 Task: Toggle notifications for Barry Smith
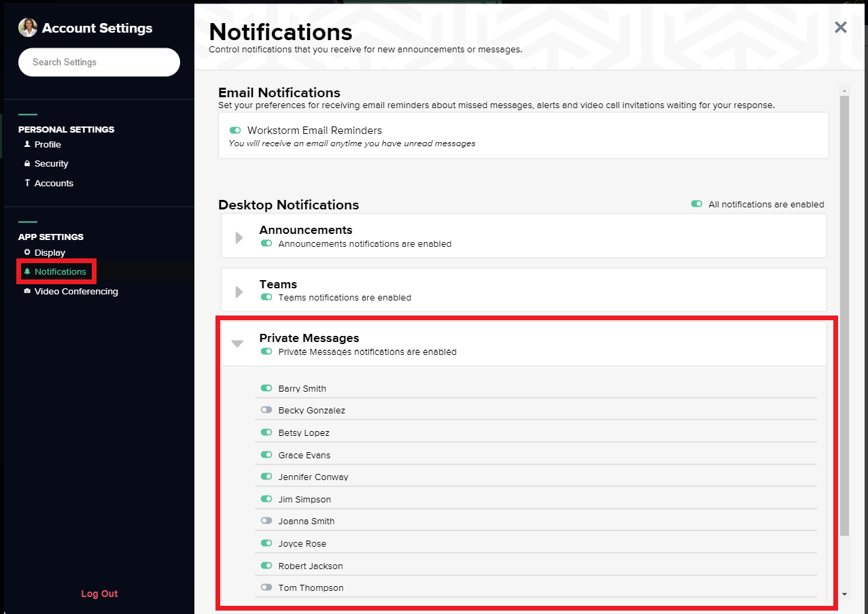(266, 388)
